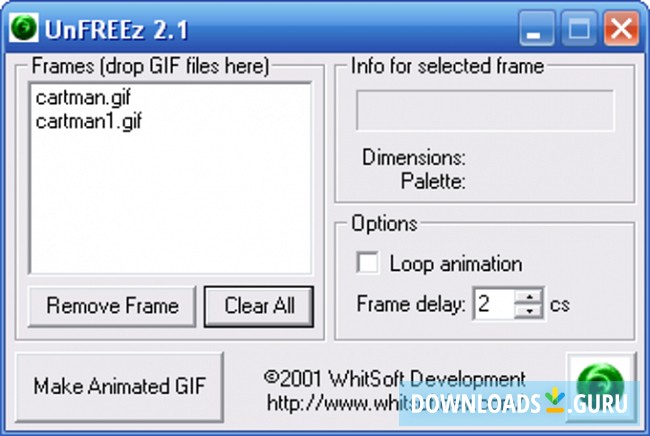This screenshot has height=436, width=650.
Task: Maximize the UnFREEz window
Action: [x=579, y=29]
